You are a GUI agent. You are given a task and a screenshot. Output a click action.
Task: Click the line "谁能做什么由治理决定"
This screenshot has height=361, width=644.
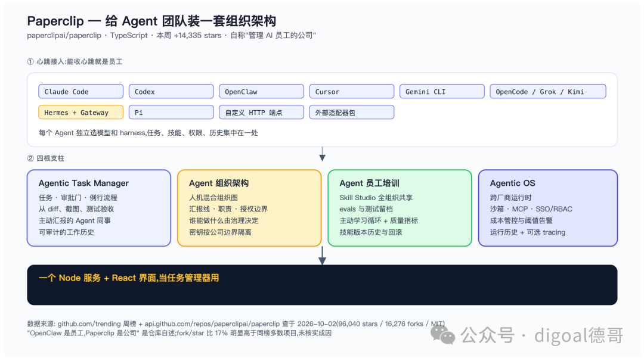tap(224, 220)
